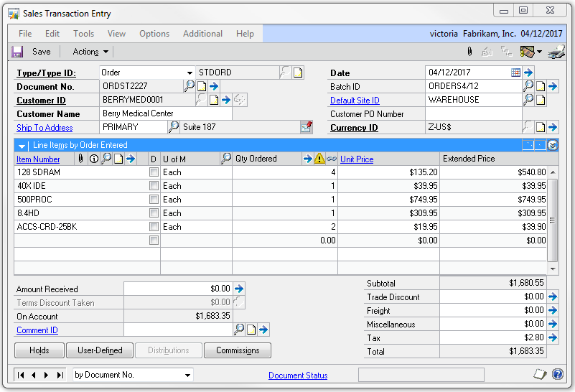Check the D box for 128 SDRAM
The image size is (575, 392).
pyautogui.click(x=154, y=172)
